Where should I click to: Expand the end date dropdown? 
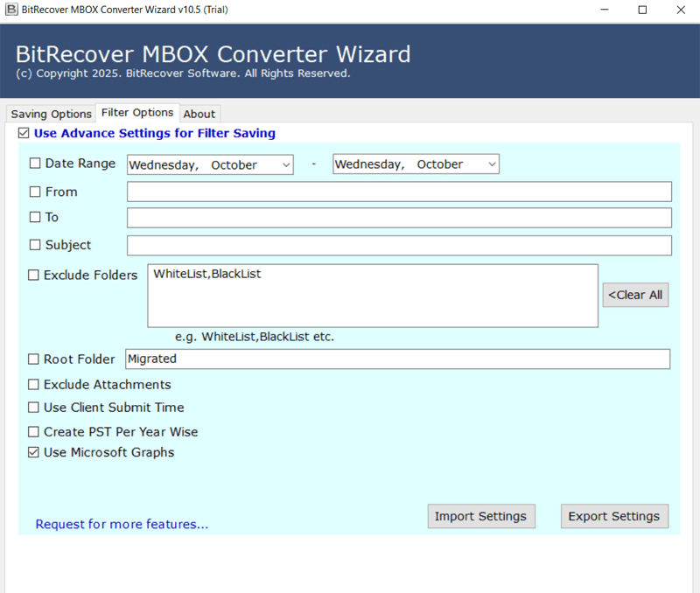492,164
